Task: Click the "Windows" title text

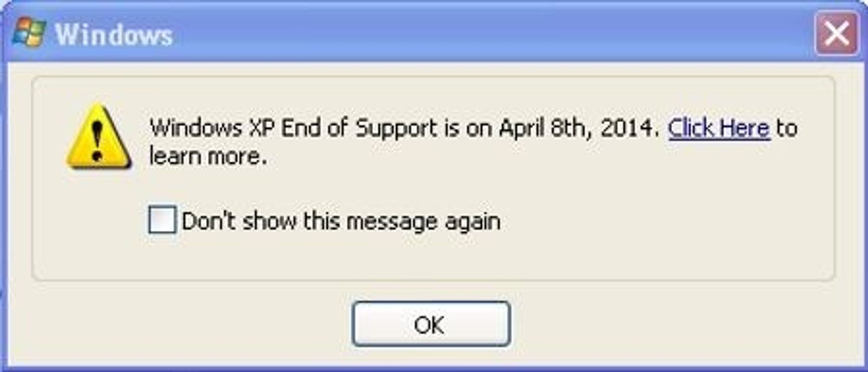Action: click(114, 34)
